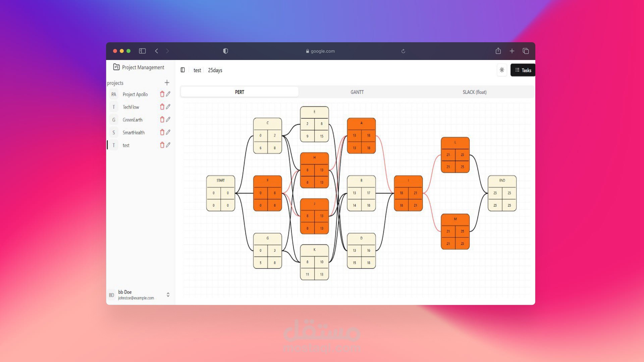Switch to SLACK (float) tab
The height and width of the screenshot is (362, 644).
(474, 92)
